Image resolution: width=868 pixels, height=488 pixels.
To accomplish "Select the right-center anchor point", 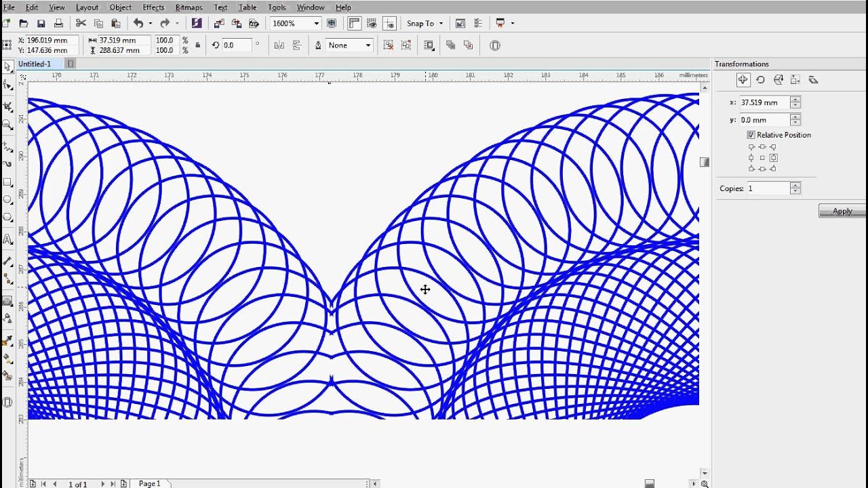I will pos(773,158).
